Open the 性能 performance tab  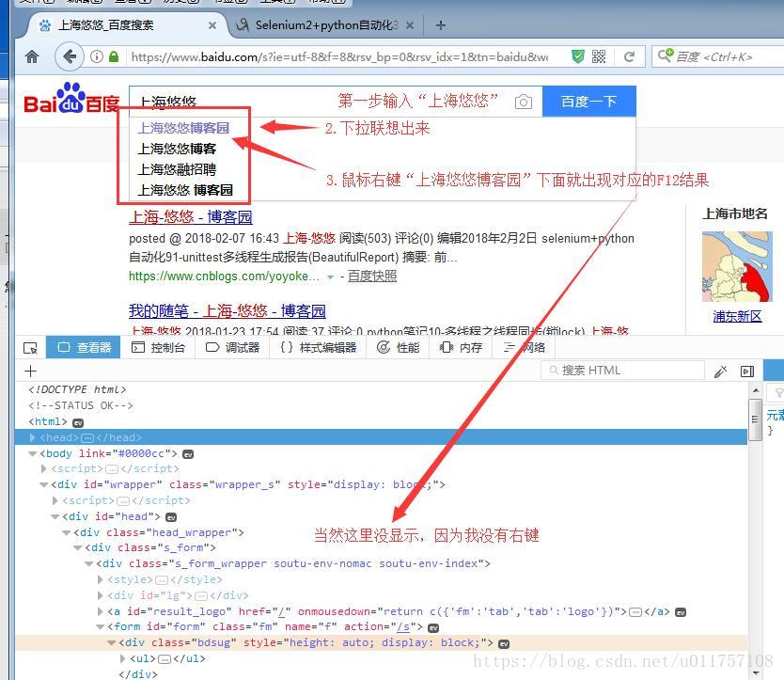click(398, 347)
